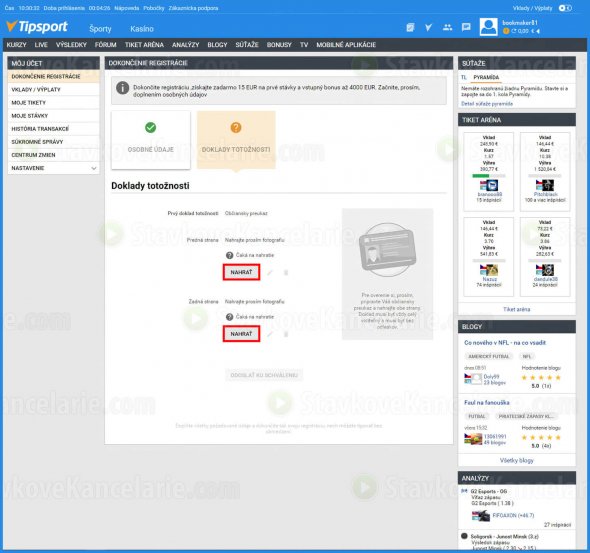Open Detail súťaže pyramída link
Screen dimensions: 590x553
(x=487, y=104)
